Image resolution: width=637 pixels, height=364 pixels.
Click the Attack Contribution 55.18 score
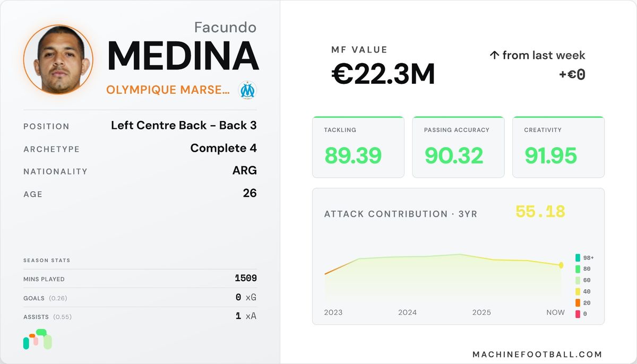click(540, 212)
